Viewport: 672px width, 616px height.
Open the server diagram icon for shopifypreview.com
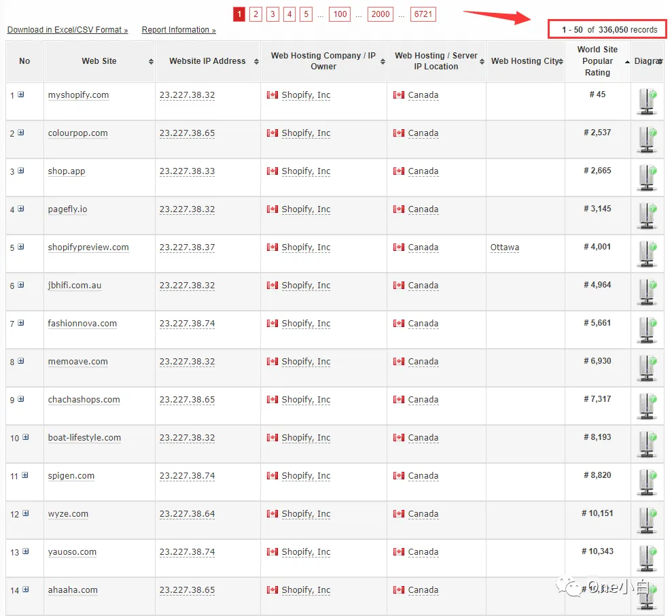647,254
